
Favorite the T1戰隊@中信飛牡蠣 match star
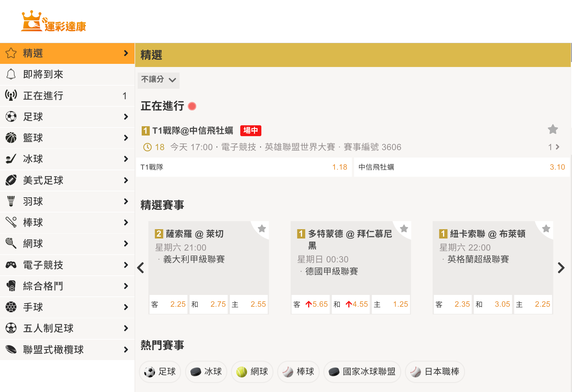(552, 129)
